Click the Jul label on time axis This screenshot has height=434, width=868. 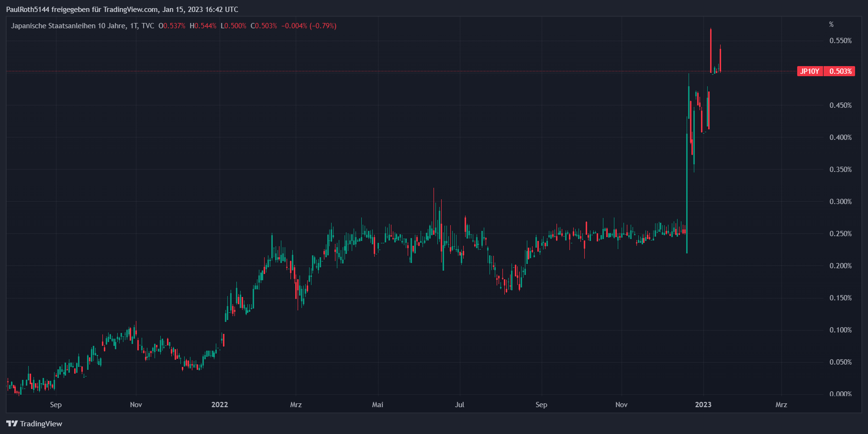click(x=459, y=405)
